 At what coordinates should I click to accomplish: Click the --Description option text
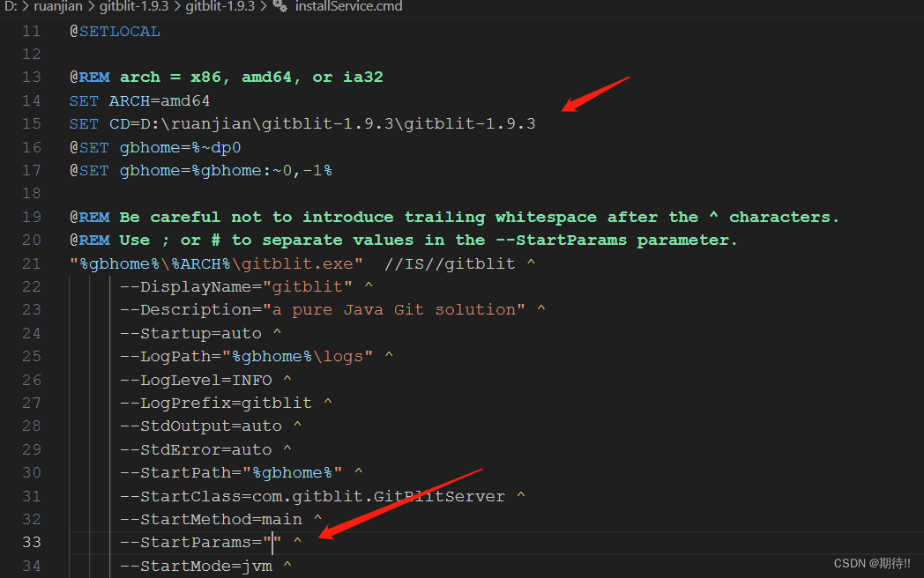click(x=323, y=310)
